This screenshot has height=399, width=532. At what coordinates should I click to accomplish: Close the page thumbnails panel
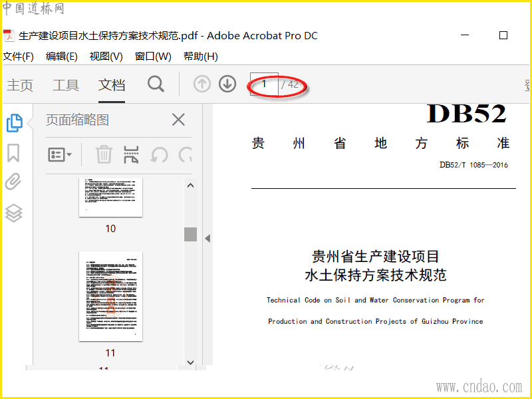(x=178, y=120)
